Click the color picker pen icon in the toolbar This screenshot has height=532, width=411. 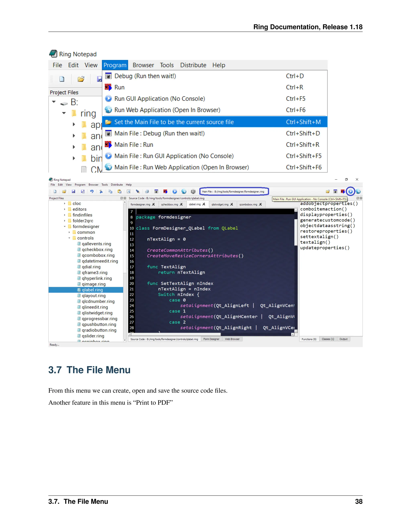coord(138,192)
